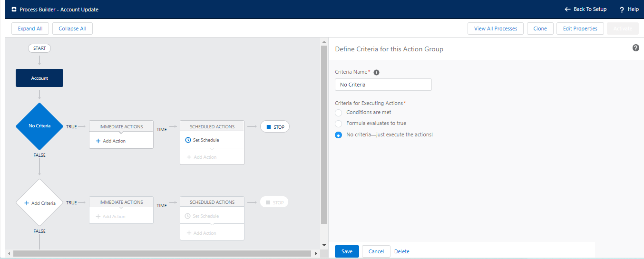
Task: Click Collapse All button
Action: pyautogui.click(x=72, y=29)
